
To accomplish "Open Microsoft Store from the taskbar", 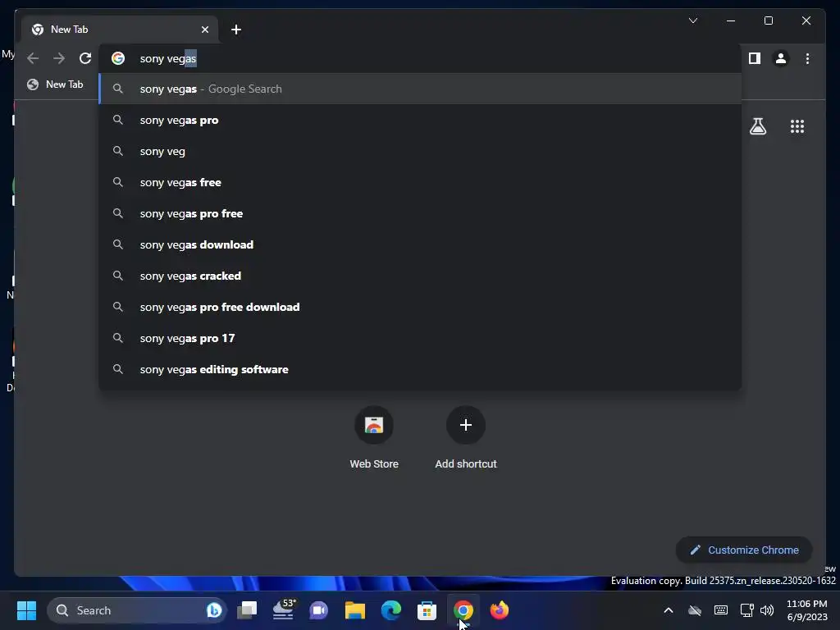I will [x=427, y=610].
